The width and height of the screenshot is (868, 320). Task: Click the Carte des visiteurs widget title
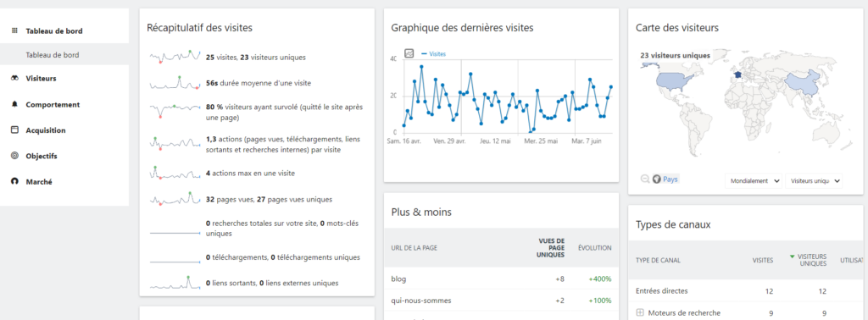click(677, 27)
